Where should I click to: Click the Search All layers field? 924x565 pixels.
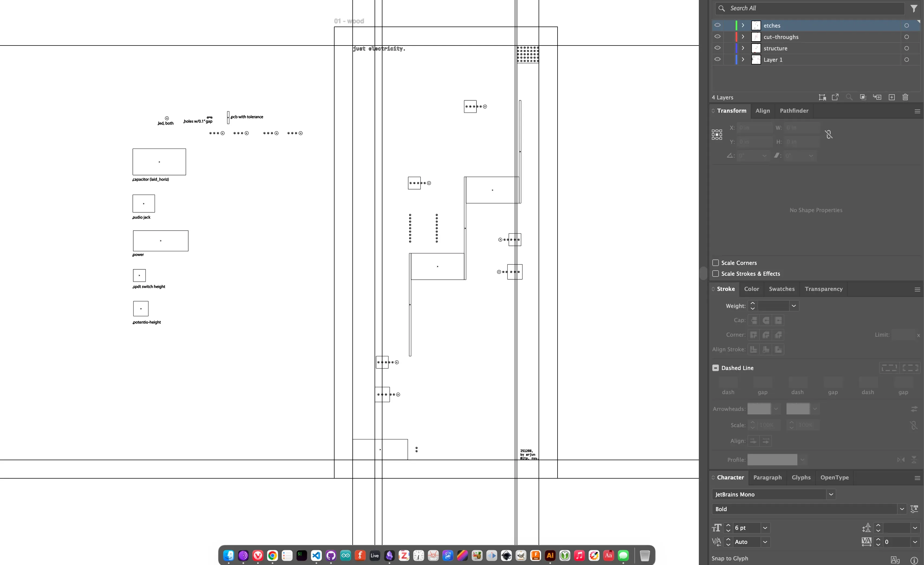click(x=814, y=8)
